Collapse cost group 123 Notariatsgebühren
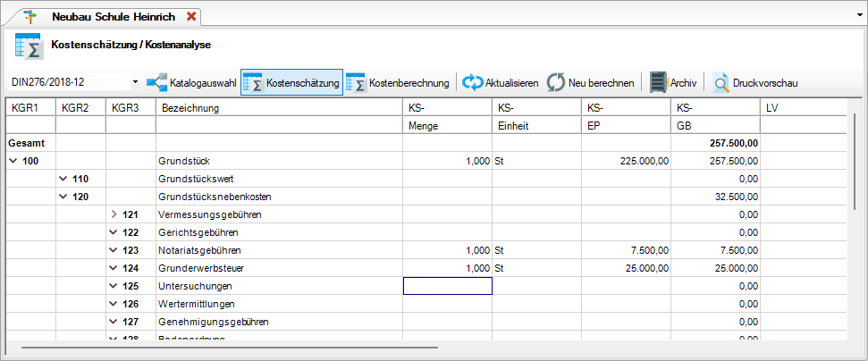 click(x=114, y=250)
